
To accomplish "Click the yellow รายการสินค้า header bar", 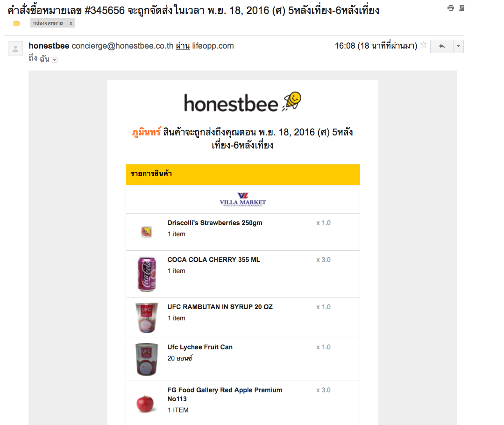I will [x=242, y=174].
